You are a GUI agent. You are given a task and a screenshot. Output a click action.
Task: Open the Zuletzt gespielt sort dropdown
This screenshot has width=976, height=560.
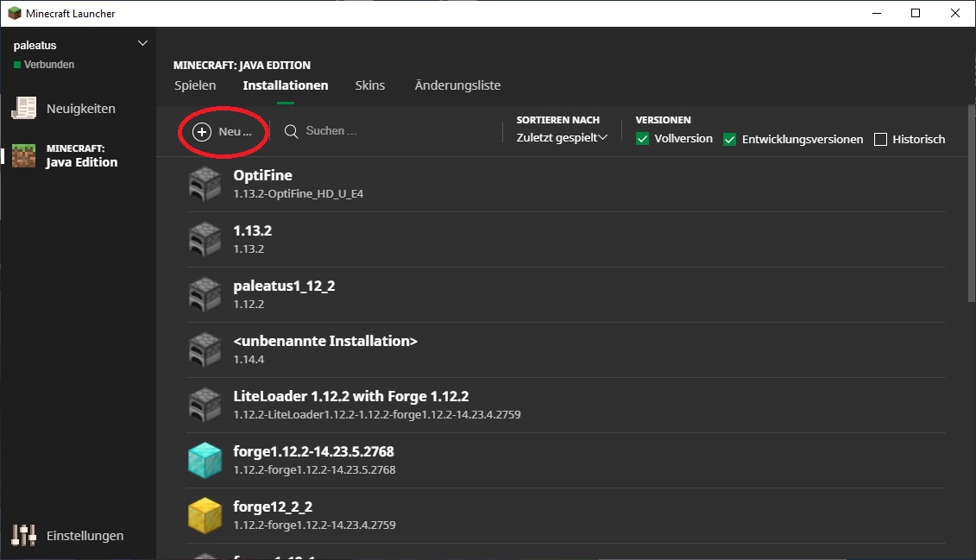click(562, 137)
